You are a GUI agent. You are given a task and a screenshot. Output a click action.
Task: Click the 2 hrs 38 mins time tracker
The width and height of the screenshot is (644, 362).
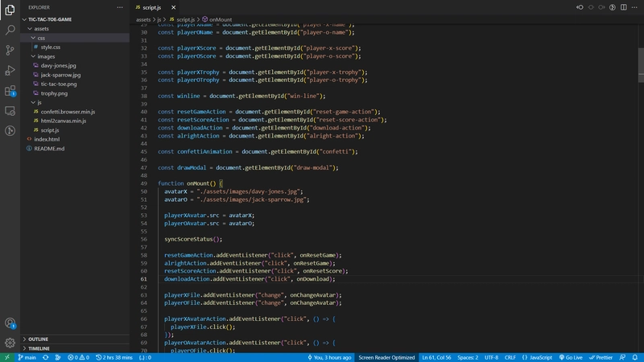click(x=114, y=357)
